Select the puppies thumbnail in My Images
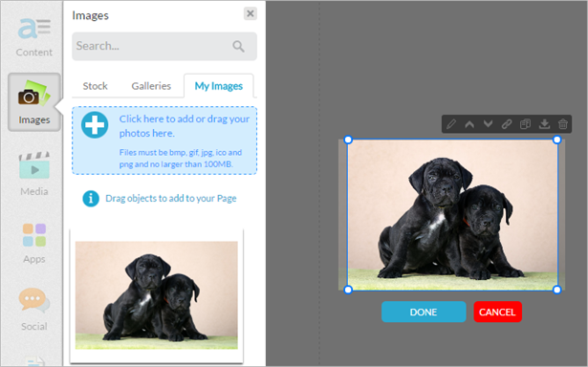This screenshot has width=588, height=367. click(x=157, y=295)
